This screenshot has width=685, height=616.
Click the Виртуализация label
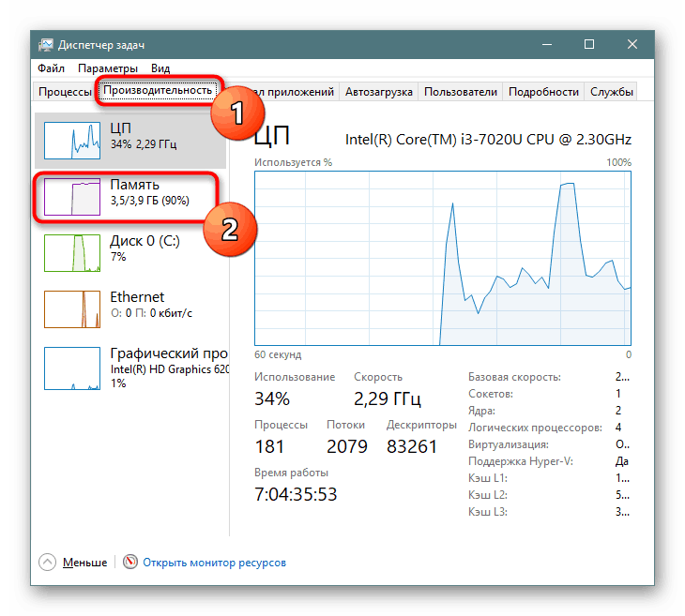pyautogui.click(x=508, y=444)
